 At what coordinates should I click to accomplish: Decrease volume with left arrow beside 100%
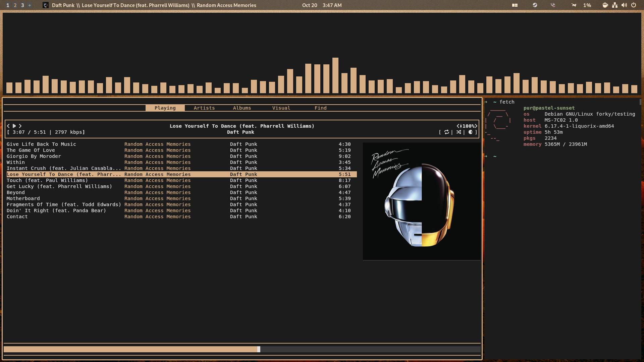[458, 126]
